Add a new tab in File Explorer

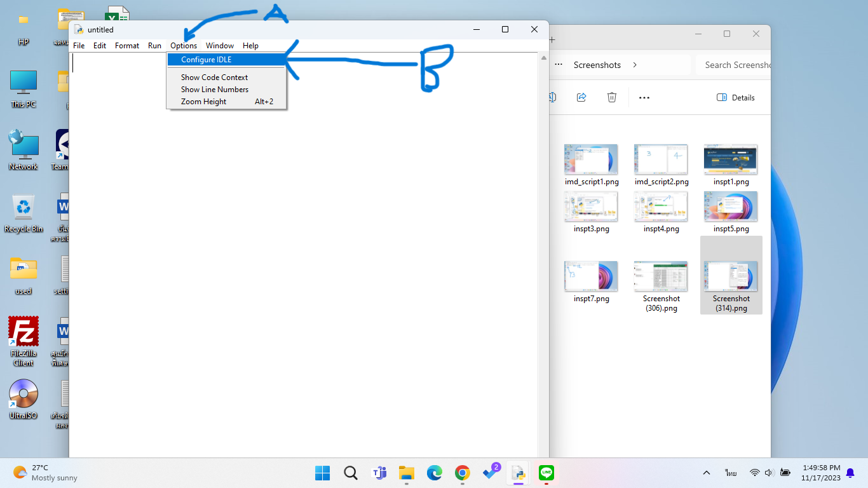[x=552, y=39]
